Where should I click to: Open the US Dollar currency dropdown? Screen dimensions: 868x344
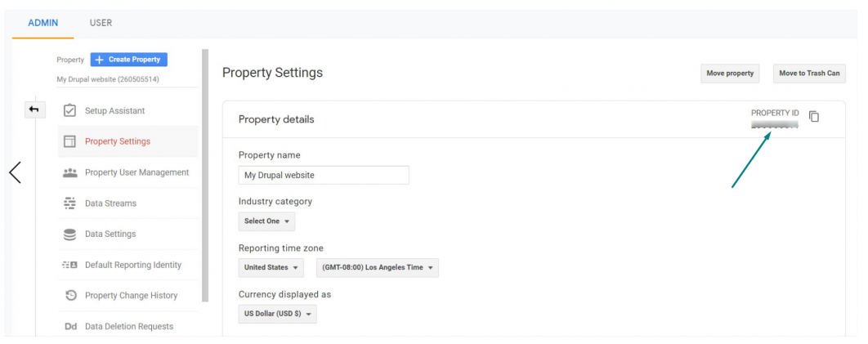[277, 314]
